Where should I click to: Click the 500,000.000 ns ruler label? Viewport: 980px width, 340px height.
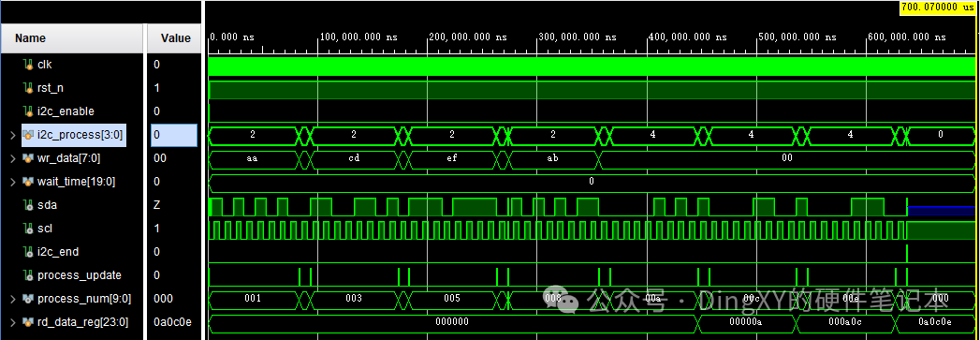(797, 37)
